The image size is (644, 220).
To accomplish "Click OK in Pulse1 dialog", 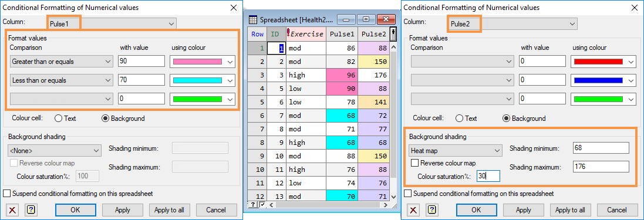I will point(76,210).
